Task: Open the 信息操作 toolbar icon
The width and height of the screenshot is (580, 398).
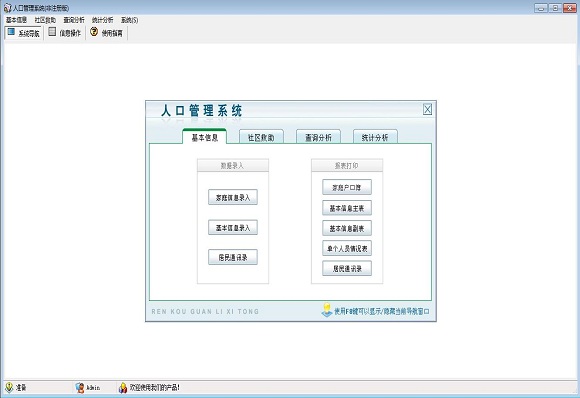Action: [x=52, y=32]
